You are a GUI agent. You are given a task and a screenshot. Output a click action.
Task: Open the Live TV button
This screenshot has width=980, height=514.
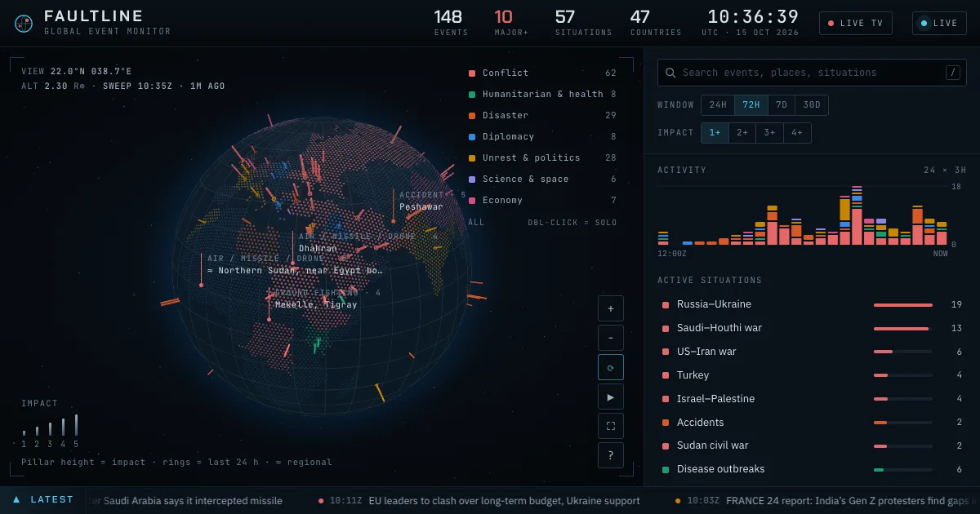(x=856, y=23)
